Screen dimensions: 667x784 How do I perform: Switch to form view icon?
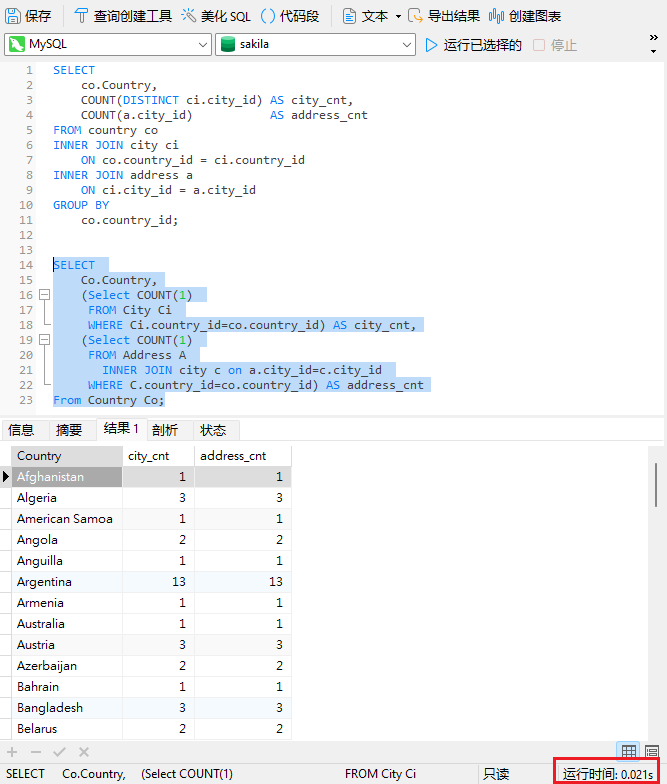652,751
